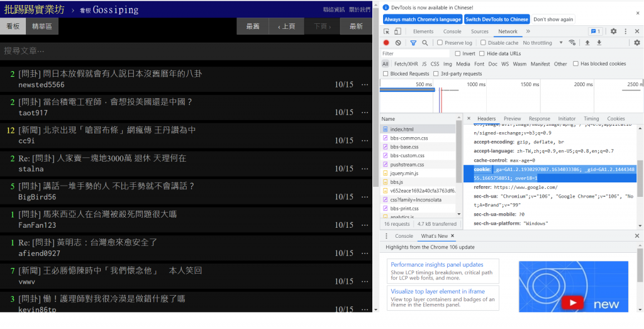
Task: Close the What's New drawer tab
Action: click(452, 236)
